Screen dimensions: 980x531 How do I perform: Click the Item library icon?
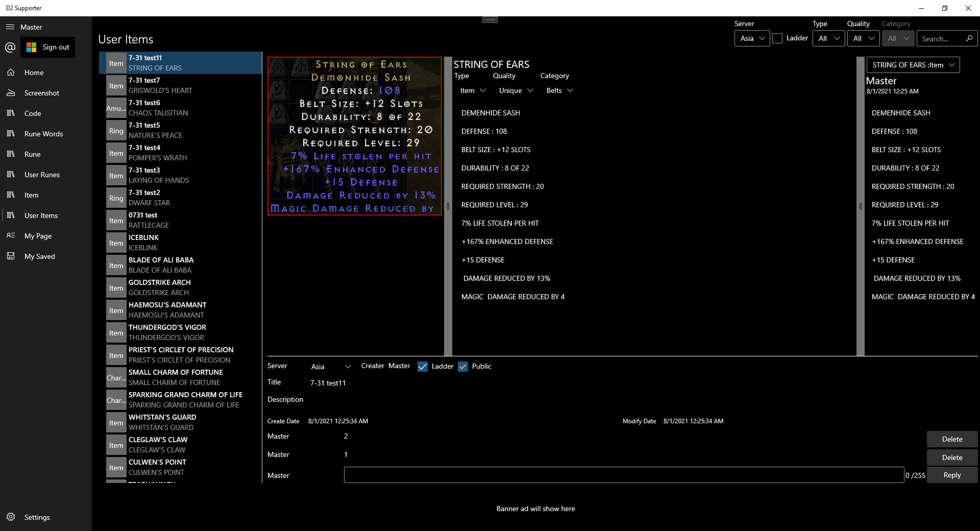pos(11,195)
